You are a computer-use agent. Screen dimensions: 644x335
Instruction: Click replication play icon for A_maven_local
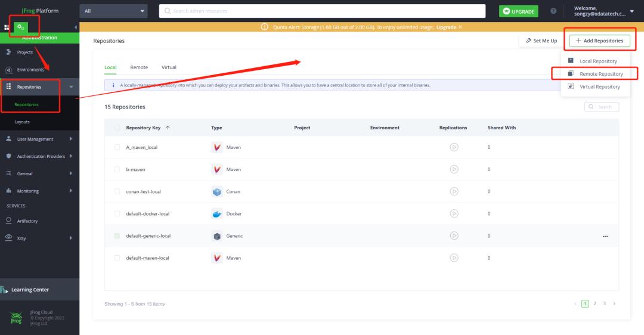tap(454, 147)
